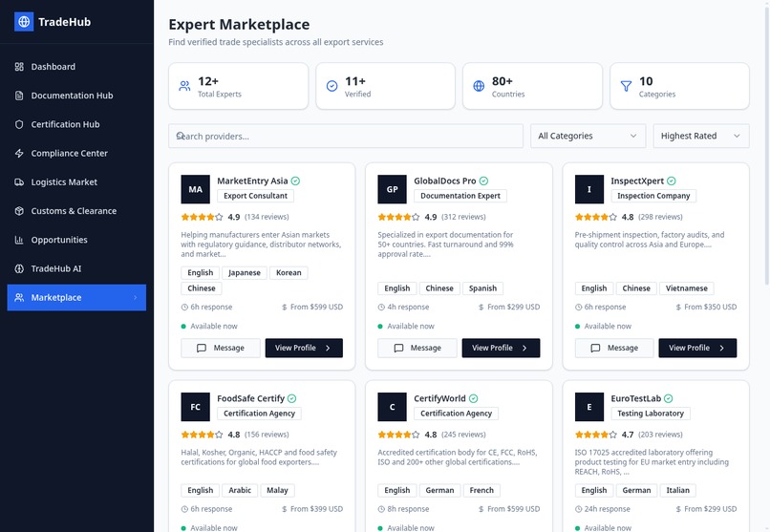Open the Highest Rated sort dropdown
Viewport: 770px width, 532px height.
701,136
